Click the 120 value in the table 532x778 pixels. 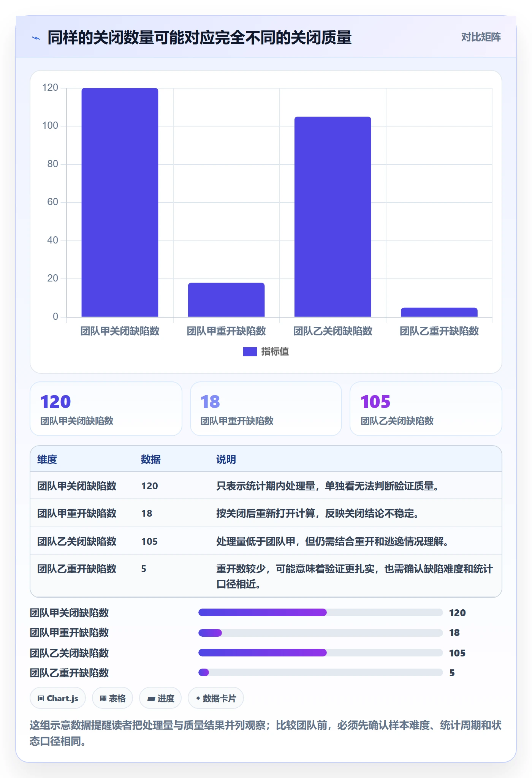tap(149, 486)
